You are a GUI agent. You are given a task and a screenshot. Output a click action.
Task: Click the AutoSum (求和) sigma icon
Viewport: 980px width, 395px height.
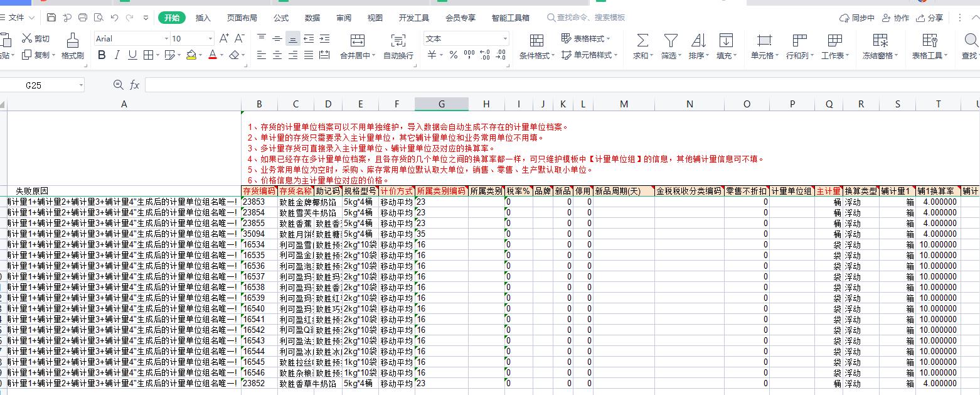click(x=642, y=41)
